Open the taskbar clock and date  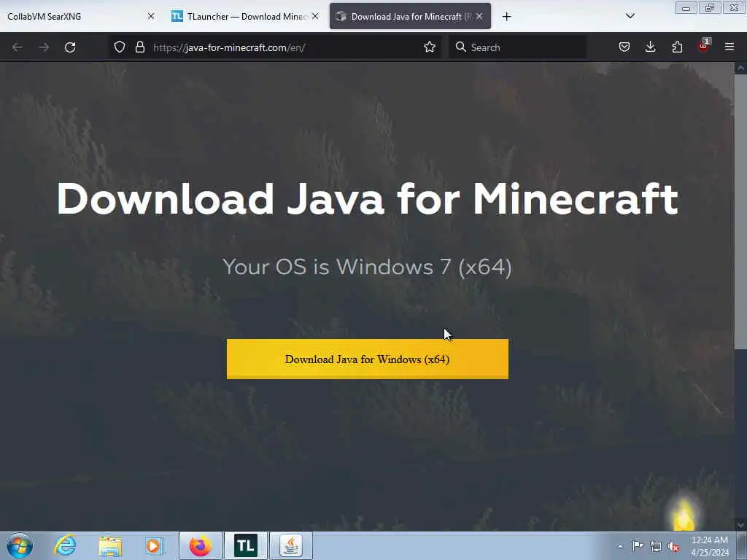click(x=710, y=546)
